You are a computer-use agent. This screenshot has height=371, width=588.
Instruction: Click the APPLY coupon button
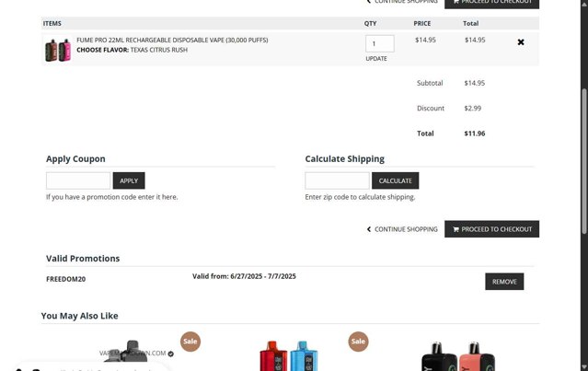pos(129,180)
